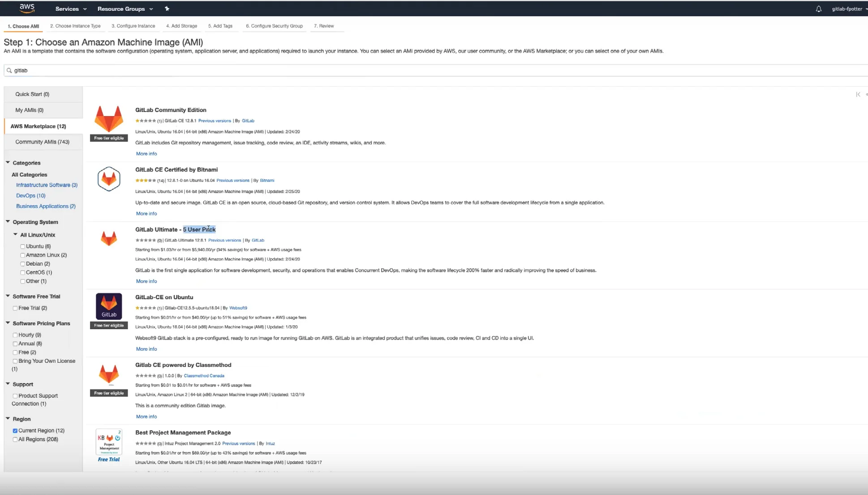Screen dimensions: 868x495
Task: Go to first results page arrow icon
Action: [858, 95]
